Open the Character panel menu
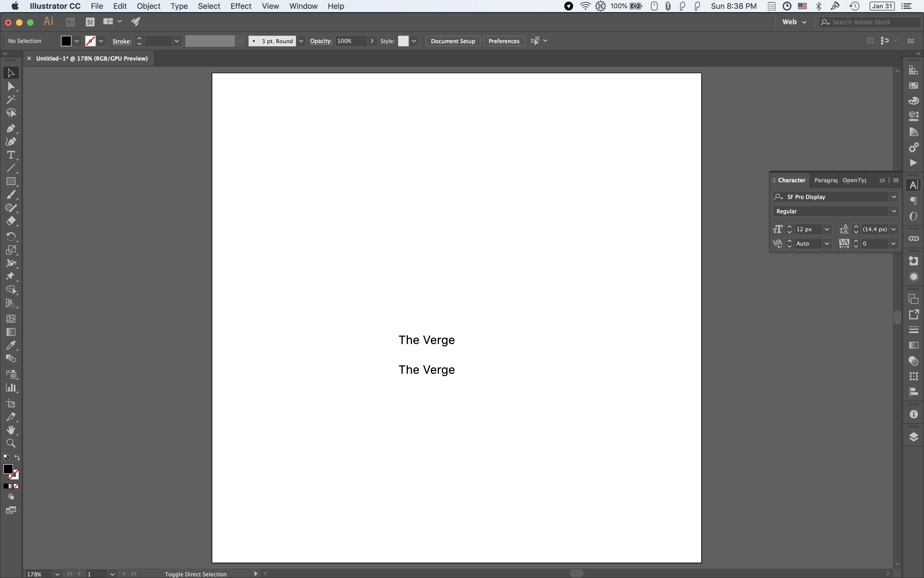Image resolution: width=924 pixels, height=578 pixels. point(896,180)
